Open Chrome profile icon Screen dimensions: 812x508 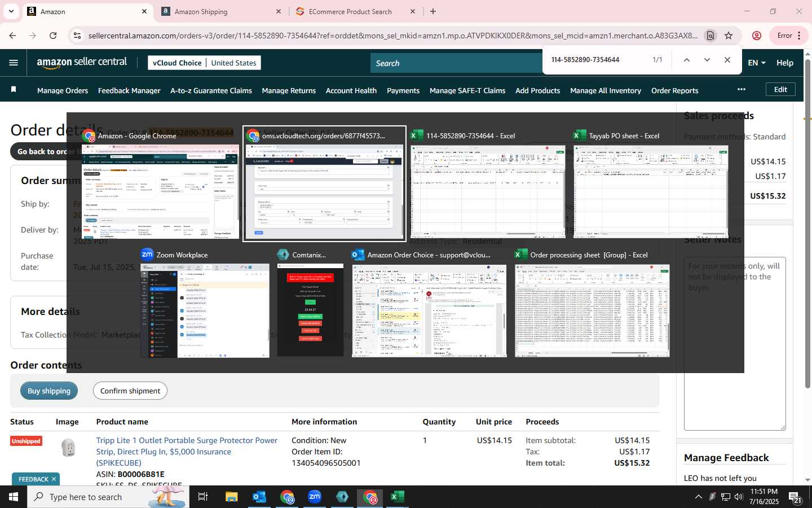click(757, 36)
